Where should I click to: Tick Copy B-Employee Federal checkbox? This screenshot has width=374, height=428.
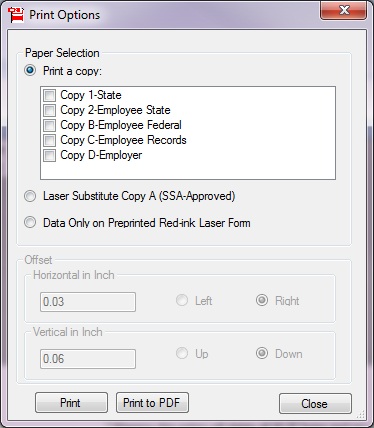click(x=49, y=126)
